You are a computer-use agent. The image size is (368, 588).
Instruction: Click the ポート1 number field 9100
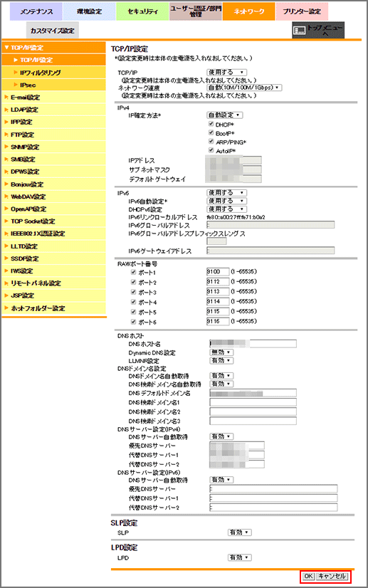(218, 271)
